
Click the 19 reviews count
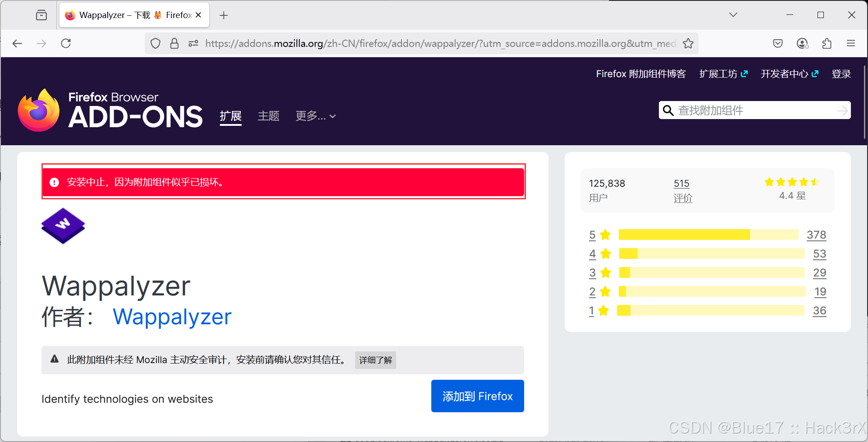coord(820,292)
